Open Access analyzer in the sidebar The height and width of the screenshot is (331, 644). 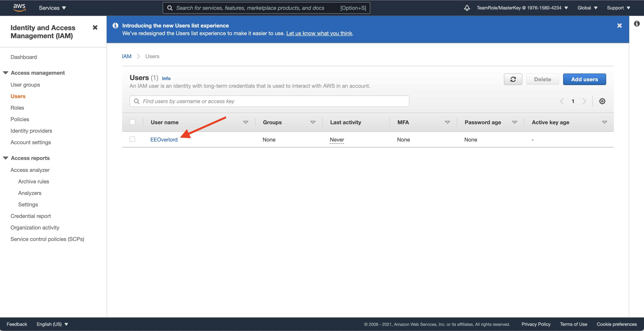pos(30,170)
